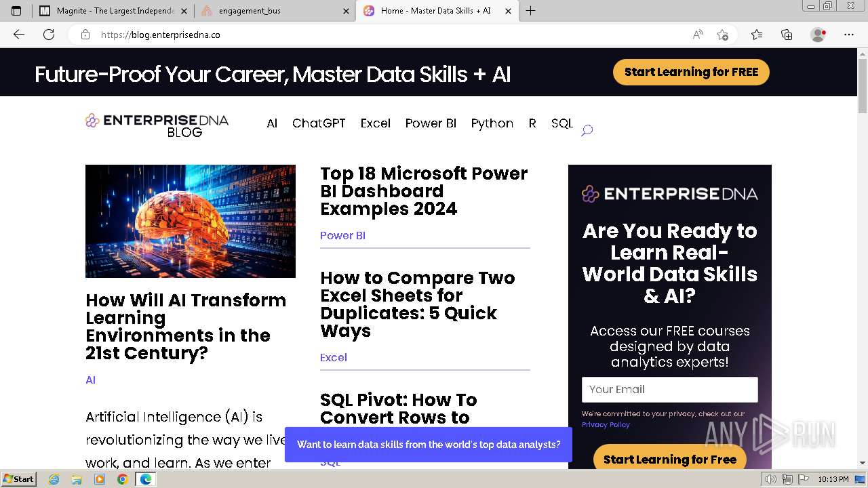
Task: Click the browser address bar URL
Action: [x=161, y=35]
